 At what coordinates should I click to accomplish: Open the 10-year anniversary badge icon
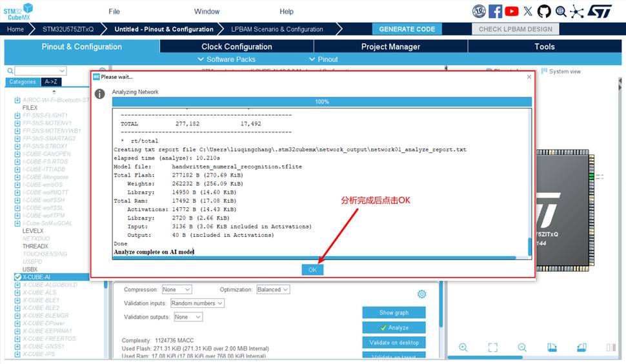[479, 11]
